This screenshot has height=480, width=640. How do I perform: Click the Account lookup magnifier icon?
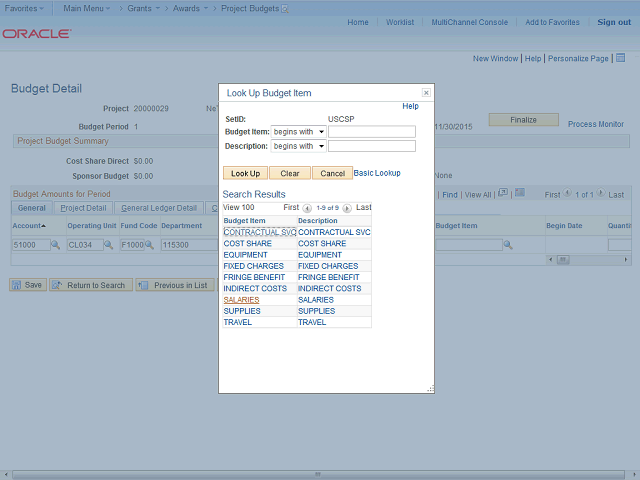point(55,245)
